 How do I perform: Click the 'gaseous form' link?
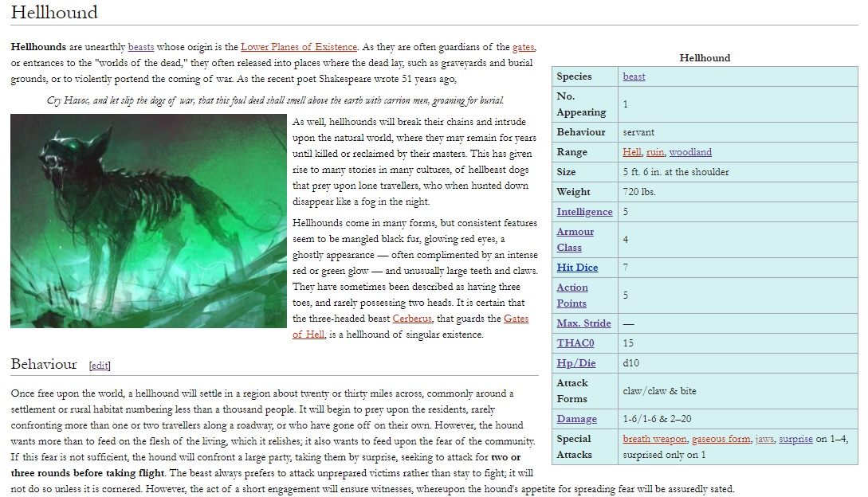pos(721,439)
